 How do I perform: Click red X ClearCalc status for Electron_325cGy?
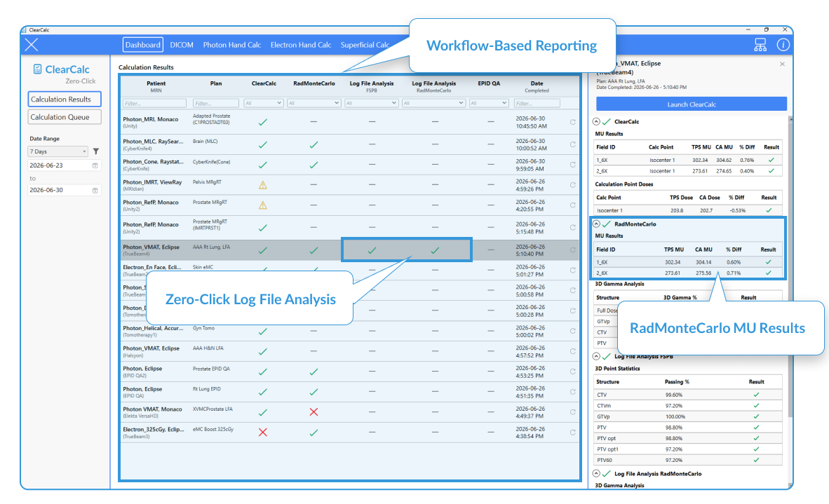point(263,433)
